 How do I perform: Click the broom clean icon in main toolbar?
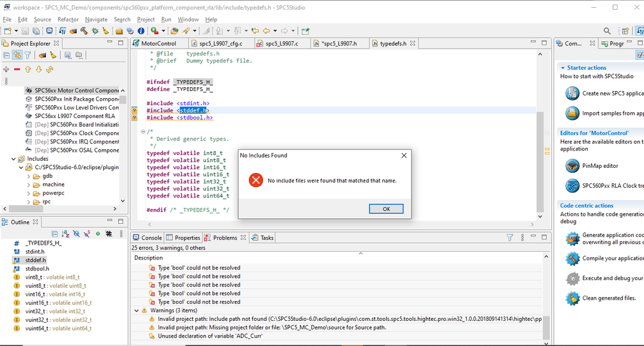pyautogui.click(x=106, y=31)
